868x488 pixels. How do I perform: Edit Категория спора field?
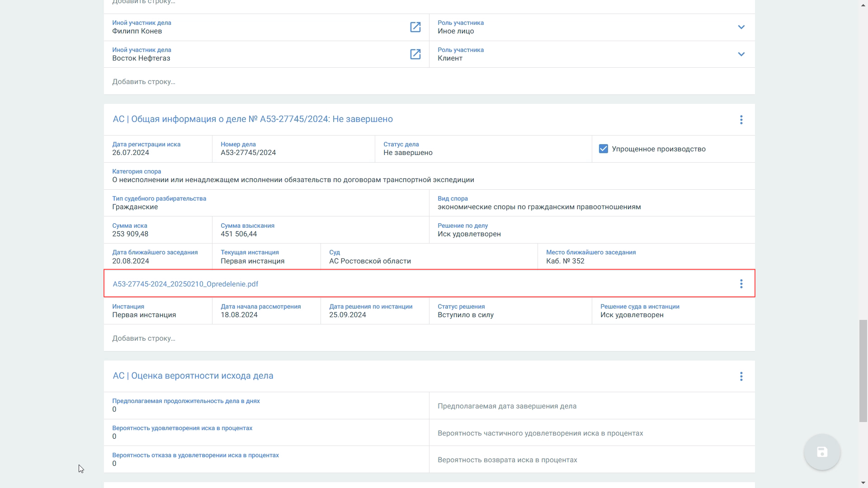(429, 176)
